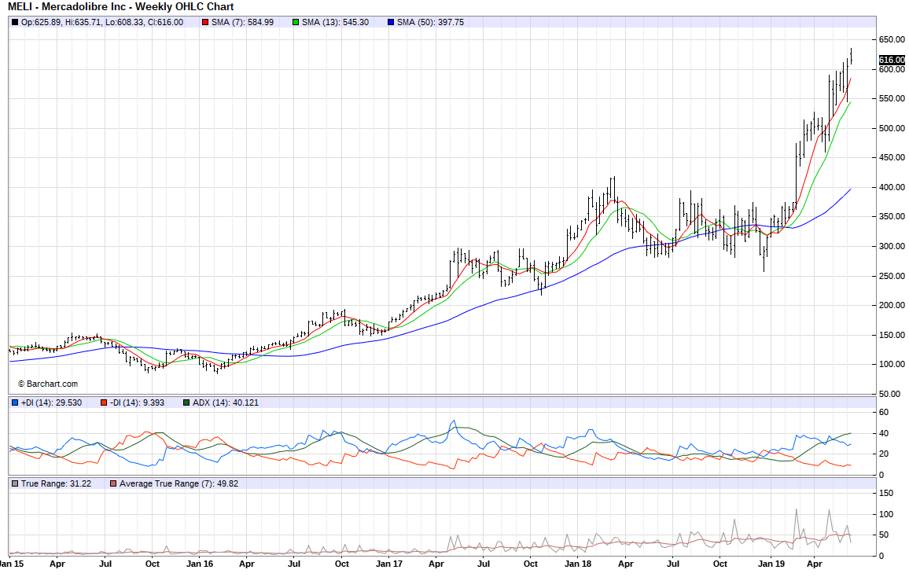
Task: Open the © Barchart.com link
Action: [x=48, y=384]
